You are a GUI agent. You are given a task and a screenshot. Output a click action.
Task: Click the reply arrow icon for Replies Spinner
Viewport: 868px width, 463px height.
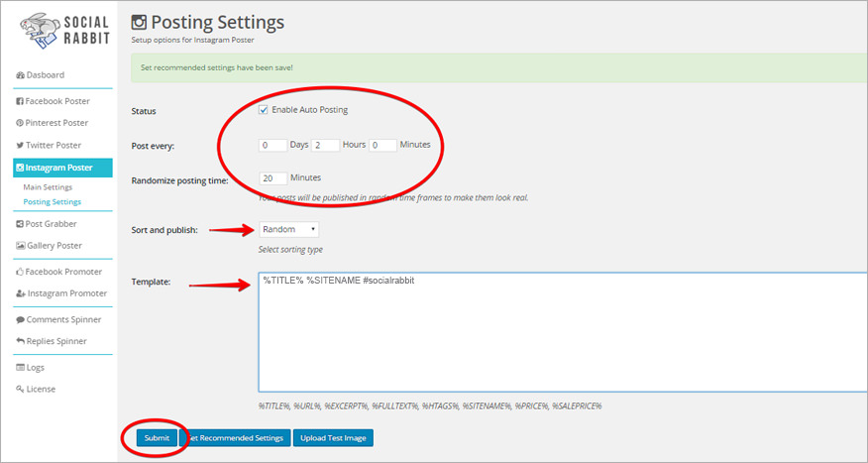(x=20, y=341)
